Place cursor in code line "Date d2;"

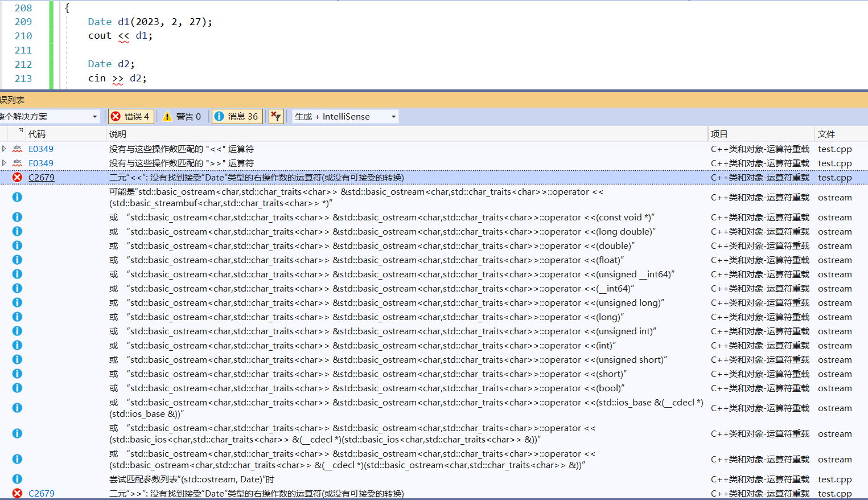click(x=111, y=64)
